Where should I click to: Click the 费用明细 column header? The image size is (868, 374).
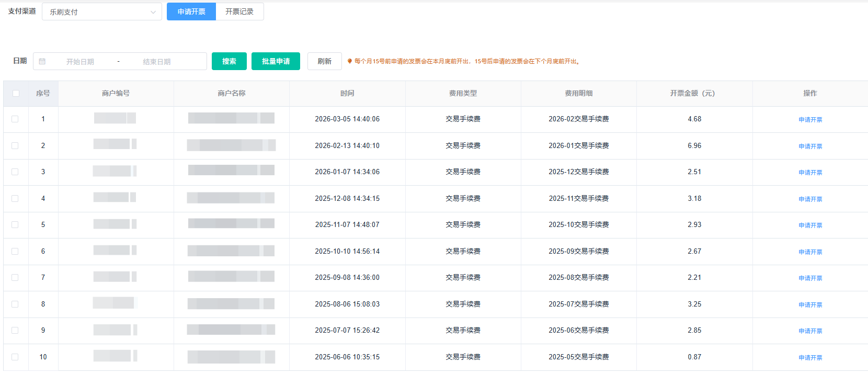(579, 93)
